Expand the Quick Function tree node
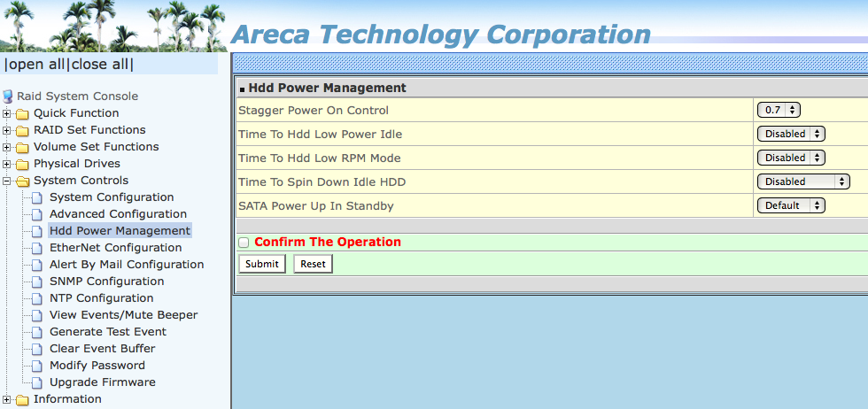 pyautogui.click(x=7, y=114)
